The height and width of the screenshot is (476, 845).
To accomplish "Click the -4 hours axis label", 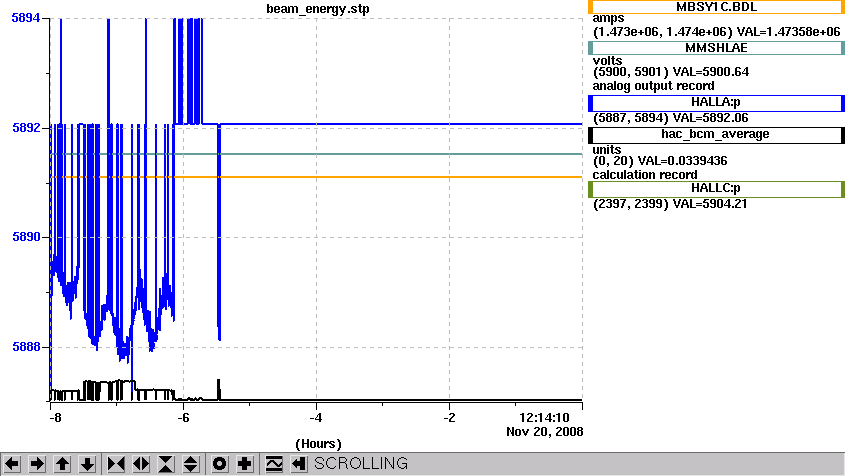I will click(x=316, y=418).
